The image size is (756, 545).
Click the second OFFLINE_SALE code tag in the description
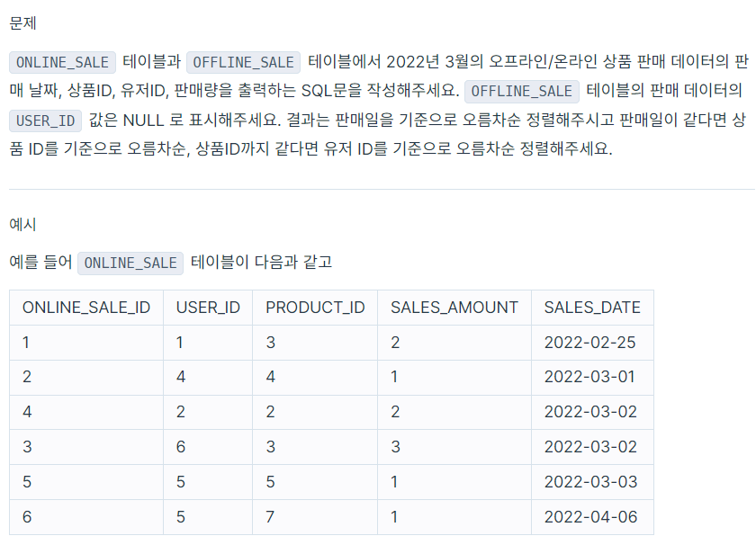(x=521, y=91)
